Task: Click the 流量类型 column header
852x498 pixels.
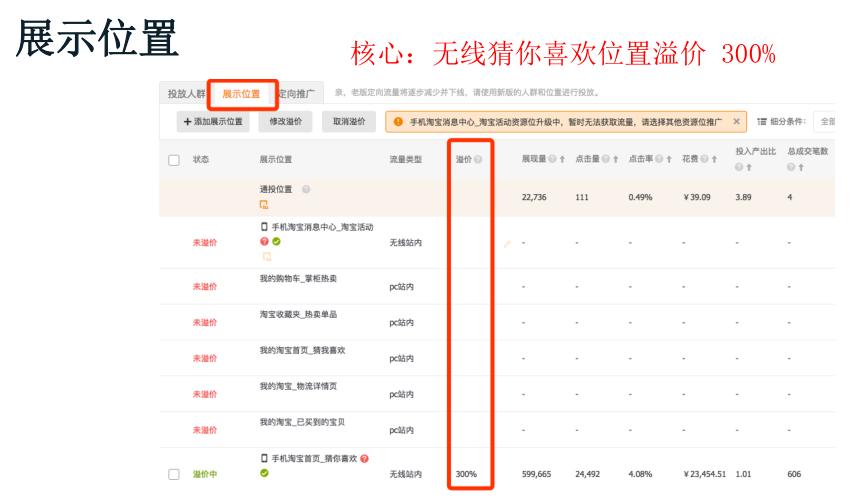Action: [x=405, y=159]
